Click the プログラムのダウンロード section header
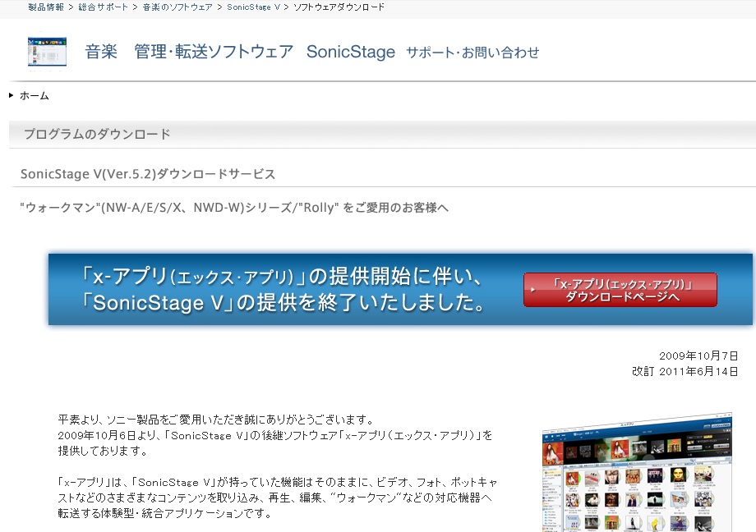This screenshot has height=532, width=756. (94, 133)
